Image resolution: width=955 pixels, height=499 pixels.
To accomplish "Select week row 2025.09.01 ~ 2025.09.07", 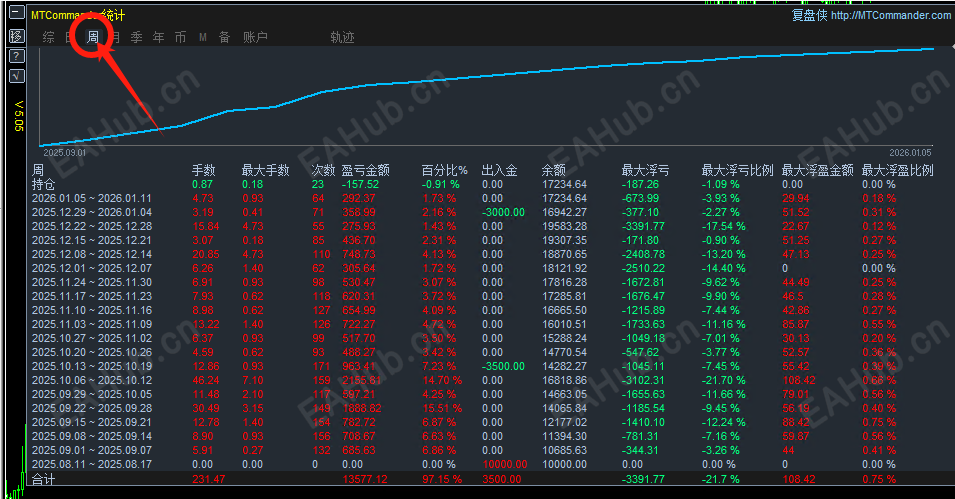I will (92, 450).
